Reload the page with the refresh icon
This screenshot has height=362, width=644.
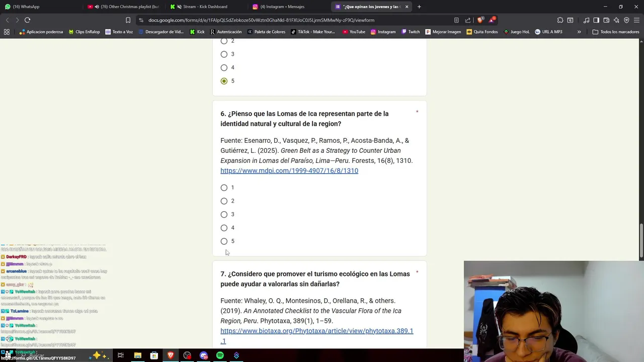point(27,20)
